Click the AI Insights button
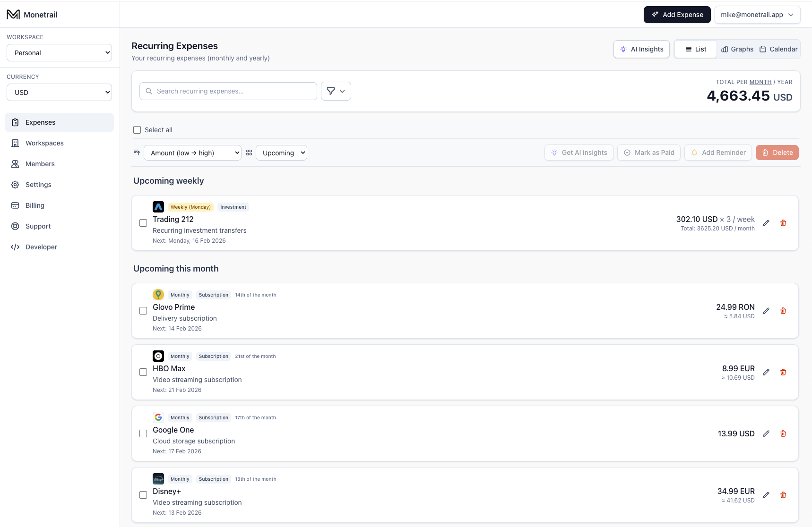Image resolution: width=812 pixels, height=527 pixels. [x=641, y=49]
